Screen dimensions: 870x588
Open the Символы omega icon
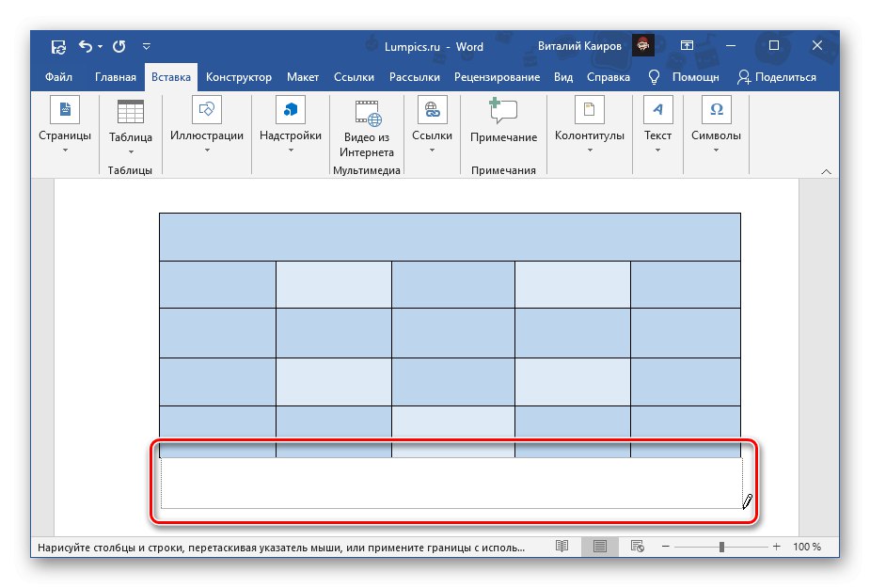[717, 109]
